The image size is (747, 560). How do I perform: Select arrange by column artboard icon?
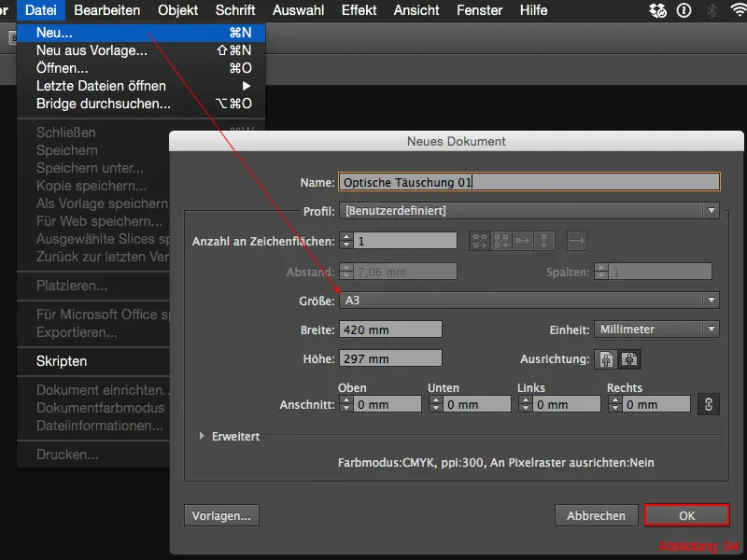click(544, 241)
